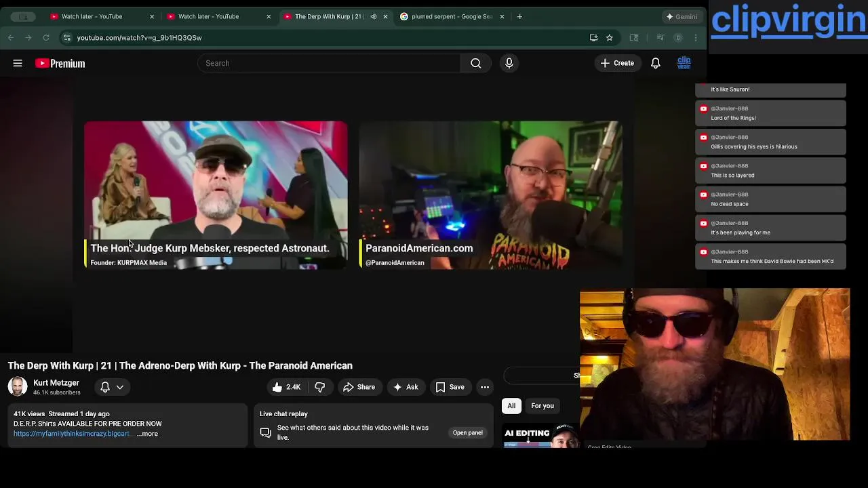This screenshot has height=488, width=868.
Task: Open Kurt Metzger channel avatar
Action: coord(18,386)
